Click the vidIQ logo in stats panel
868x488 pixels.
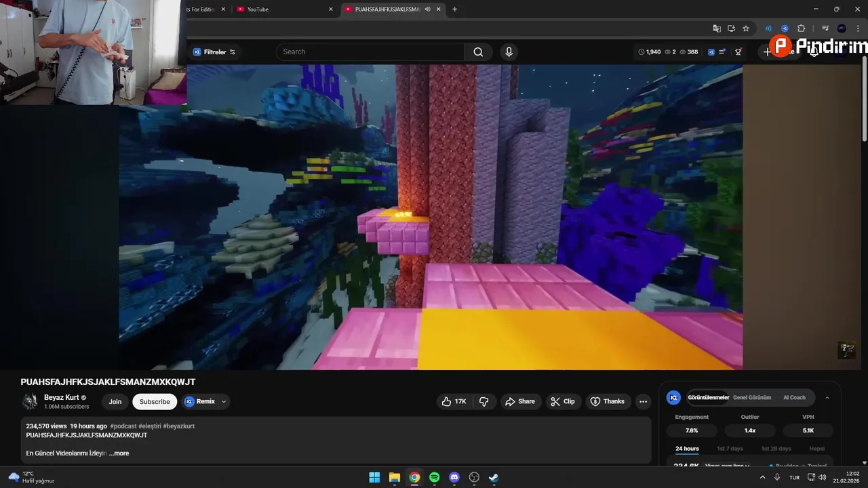(x=673, y=398)
